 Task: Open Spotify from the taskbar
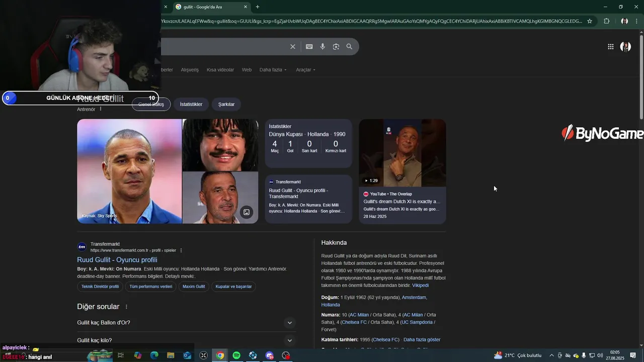coord(236,355)
